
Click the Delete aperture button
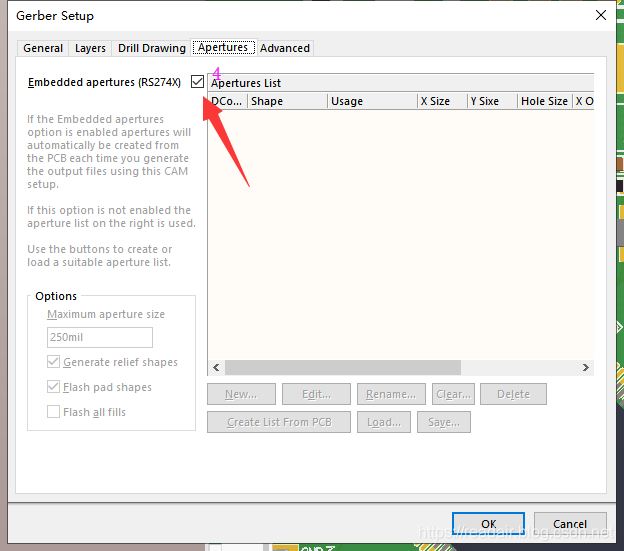click(x=513, y=394)
